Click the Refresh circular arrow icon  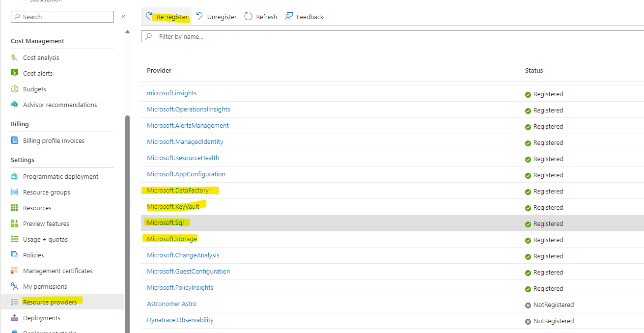click(249, 17)
